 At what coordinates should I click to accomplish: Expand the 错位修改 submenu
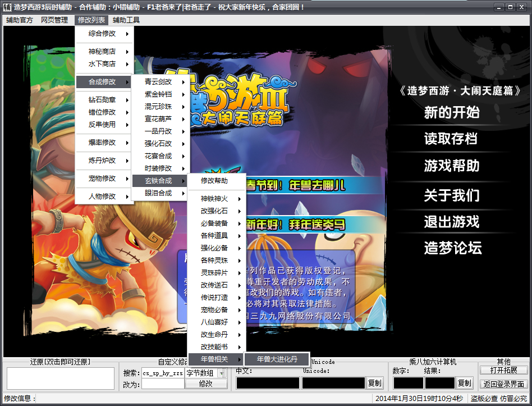pos(104,112)
